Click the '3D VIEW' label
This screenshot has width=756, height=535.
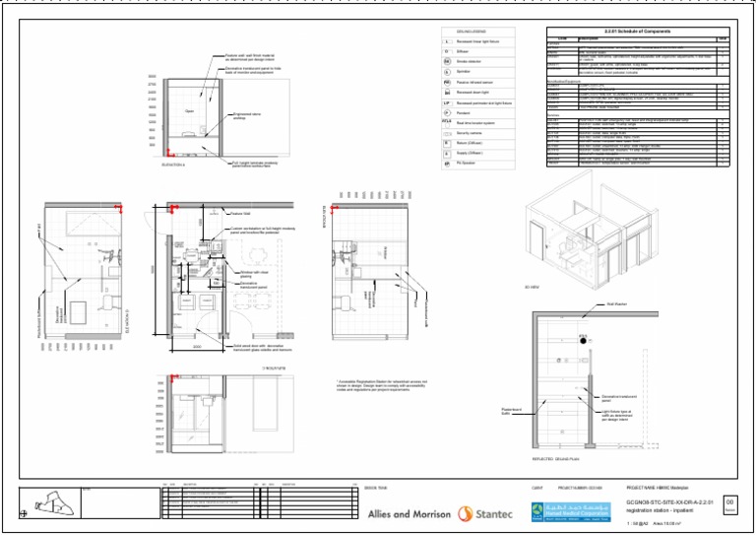pos(532,287)
